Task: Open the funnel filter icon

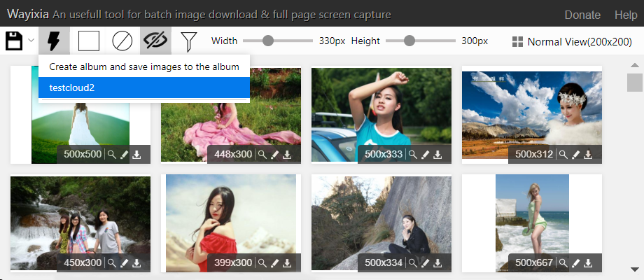Action: [x=188, y=41]
